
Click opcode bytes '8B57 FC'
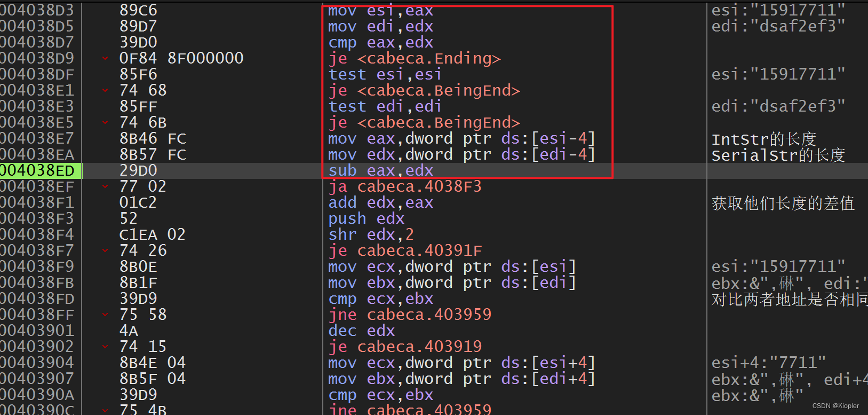[x=153, y=154]
